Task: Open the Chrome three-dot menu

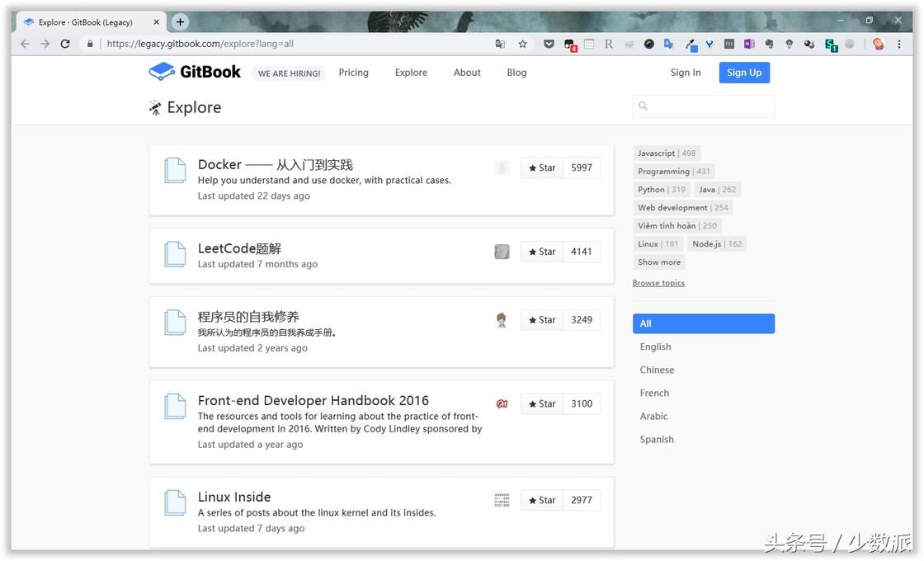Action: (x=899, y=44)
